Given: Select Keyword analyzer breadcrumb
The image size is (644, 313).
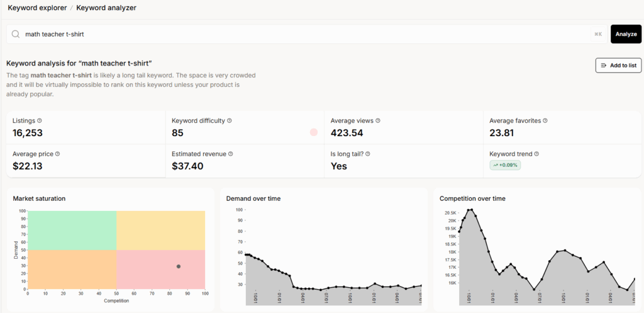Looking at the screenshot, I should (106, 8).
